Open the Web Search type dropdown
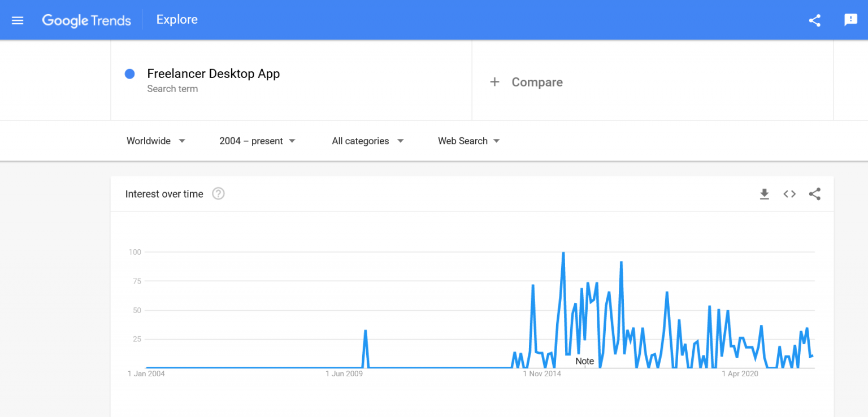 468,141
